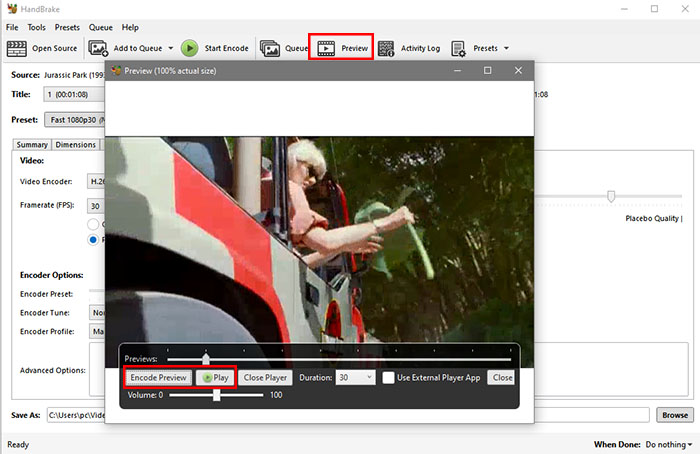Viewport: 700px width, 454px height.
Task: Select the blue filled framerate radio button
Action: pyautogui.click(x=93, y=240)
